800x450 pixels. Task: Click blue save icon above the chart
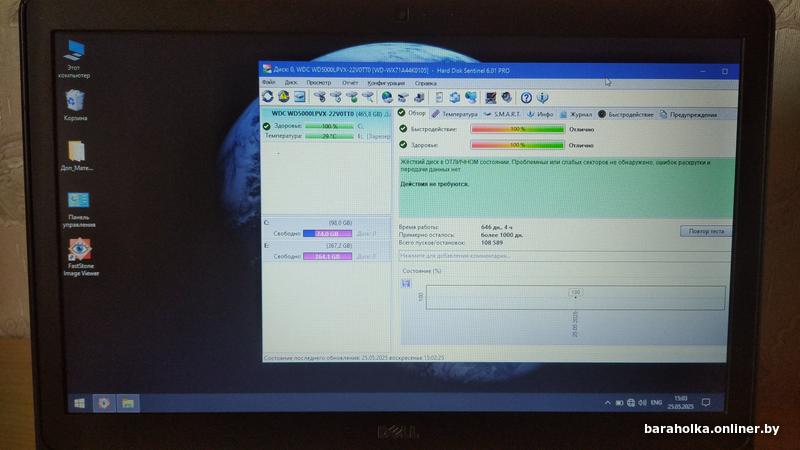pyautogui.click(x=406, y=283)
